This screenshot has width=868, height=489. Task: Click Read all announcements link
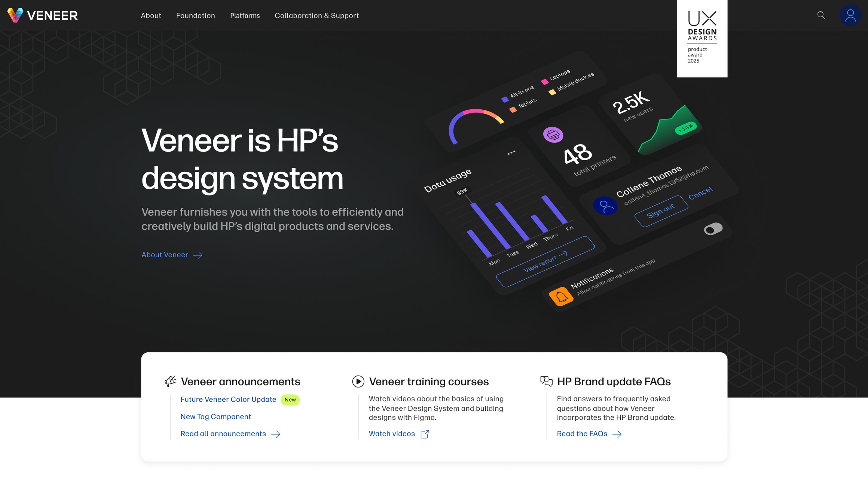tap(223, 434)
